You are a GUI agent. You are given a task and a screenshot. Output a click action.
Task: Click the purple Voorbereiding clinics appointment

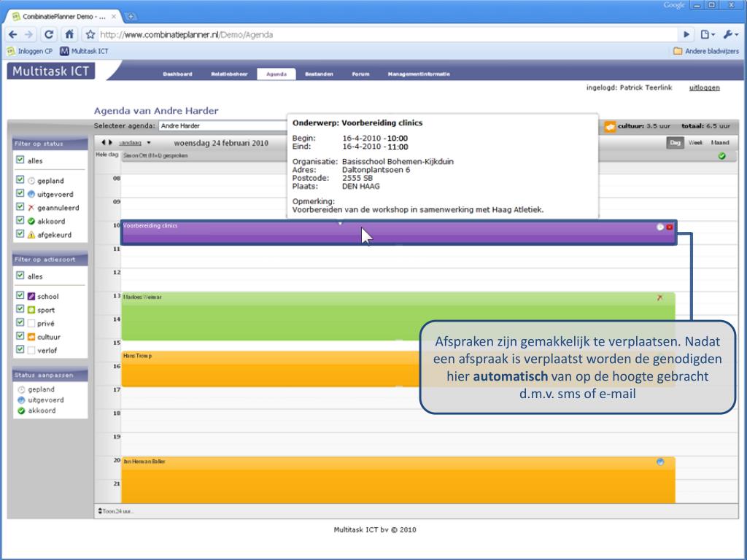point(399,233)
